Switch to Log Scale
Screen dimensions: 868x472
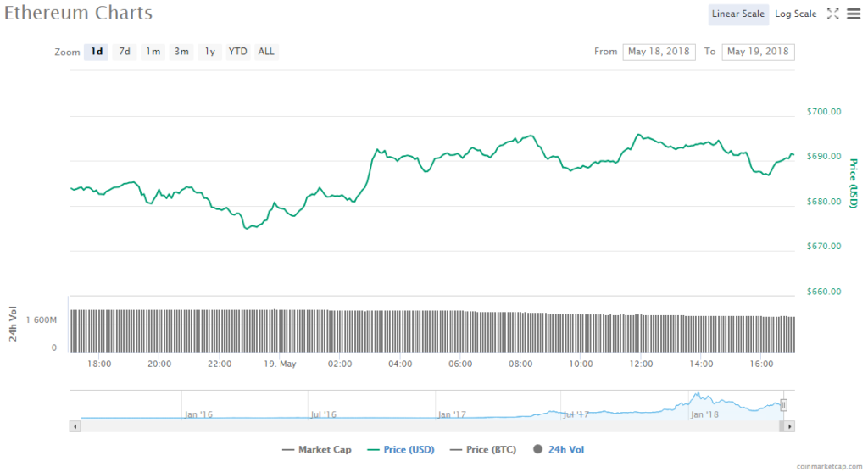[x=795, y=14]
